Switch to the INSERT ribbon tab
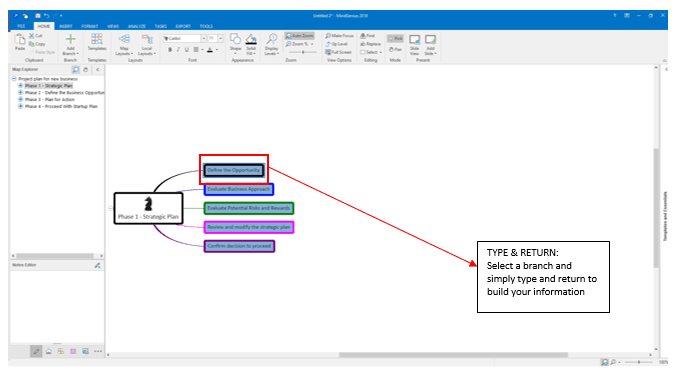Viewport: 679px width, 381px height. click(66, 26)
